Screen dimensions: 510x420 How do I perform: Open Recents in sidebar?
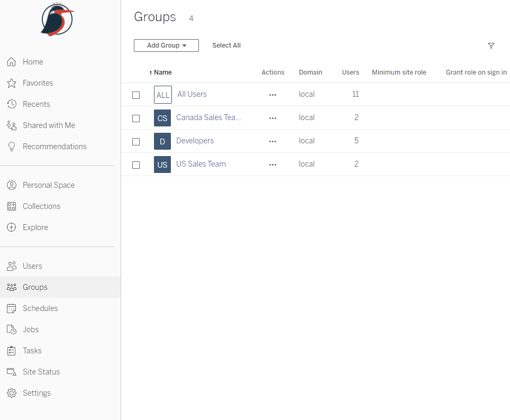(37, 104)
